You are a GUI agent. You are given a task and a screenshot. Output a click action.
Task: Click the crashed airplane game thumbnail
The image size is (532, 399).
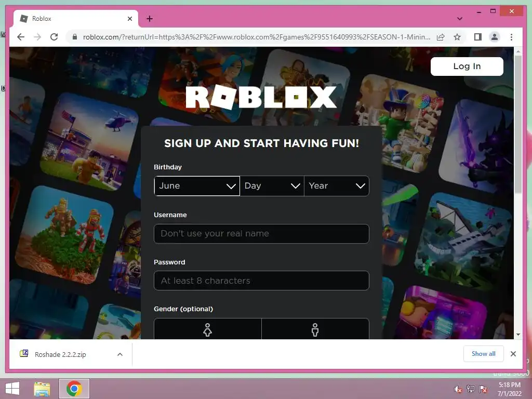[x=464, y=242]
